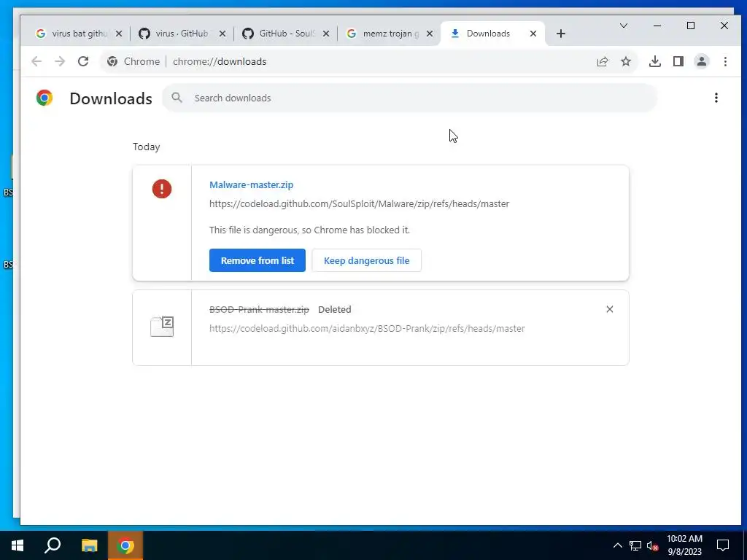Viewport: 747px width, 560px height.
Task: Click the browser forward arrow
Action: click(x=60, y=61)
